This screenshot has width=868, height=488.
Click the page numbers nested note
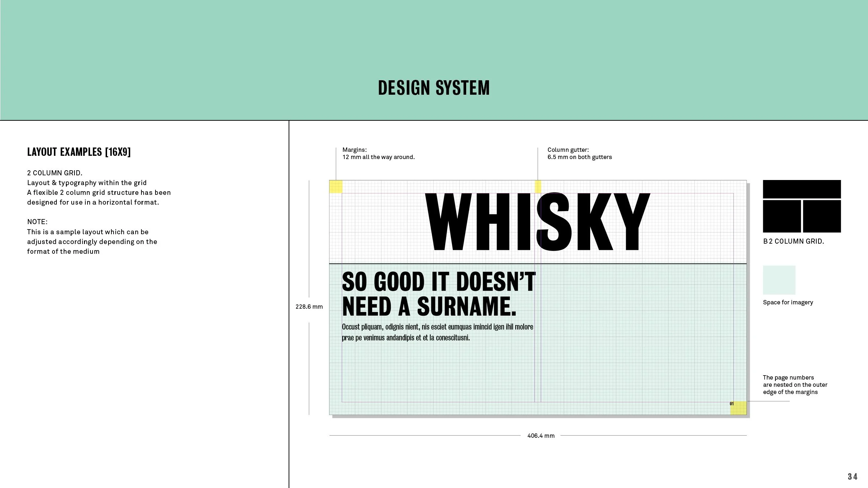(x=795, y=385)
